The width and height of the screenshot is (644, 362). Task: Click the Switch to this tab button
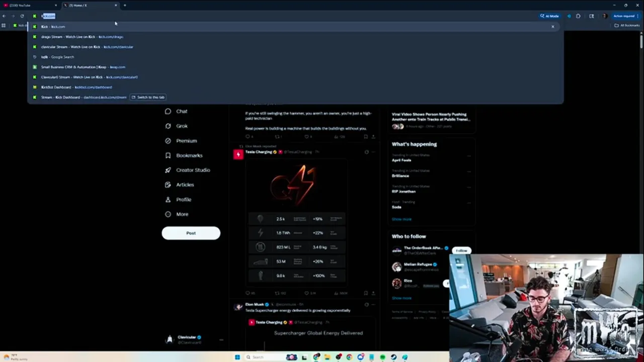[x=148, y=97]
